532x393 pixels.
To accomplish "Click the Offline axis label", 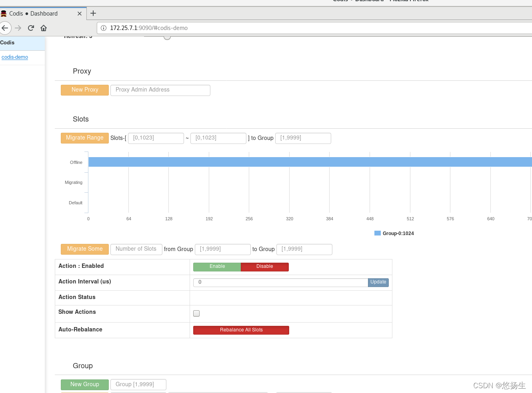I will (76, 162).
